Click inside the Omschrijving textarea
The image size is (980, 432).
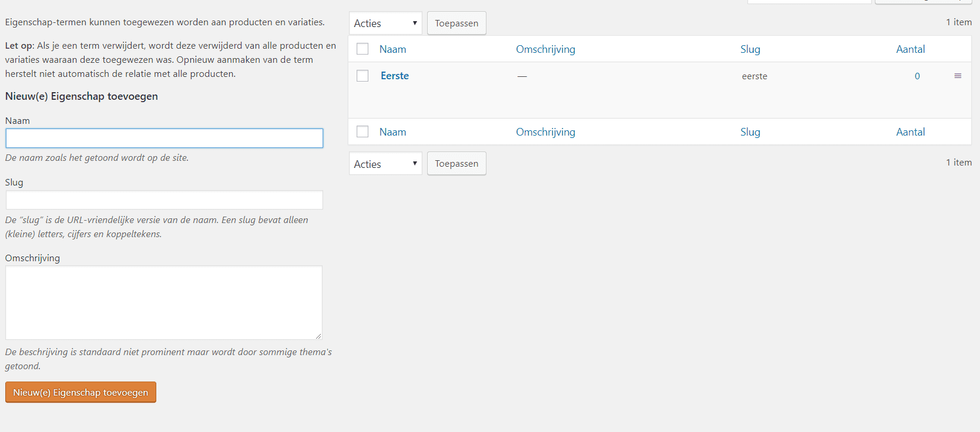coord(164,303)
